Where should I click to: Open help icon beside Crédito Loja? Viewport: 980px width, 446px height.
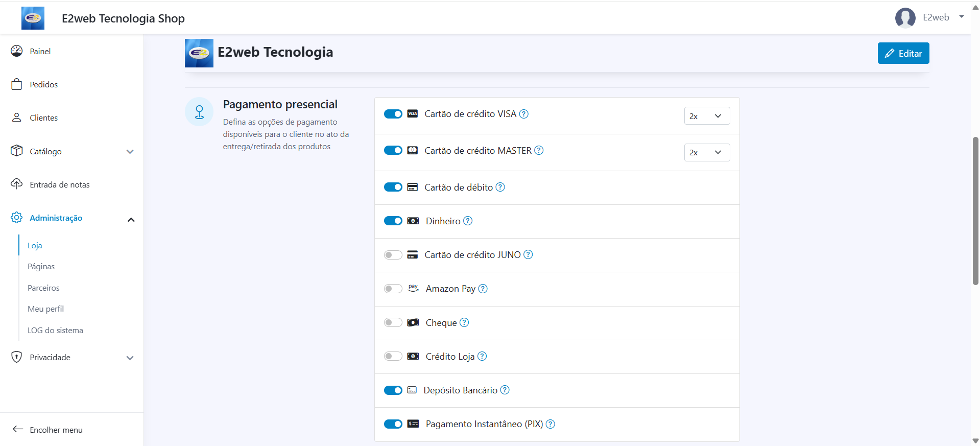click(482, 356)
